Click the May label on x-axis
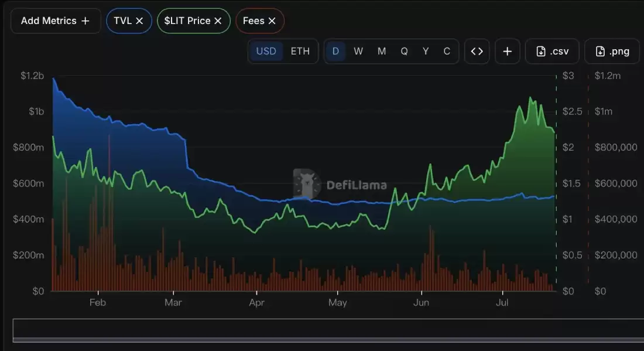Viewport: 644px width, 351px height. coord(338,303)
